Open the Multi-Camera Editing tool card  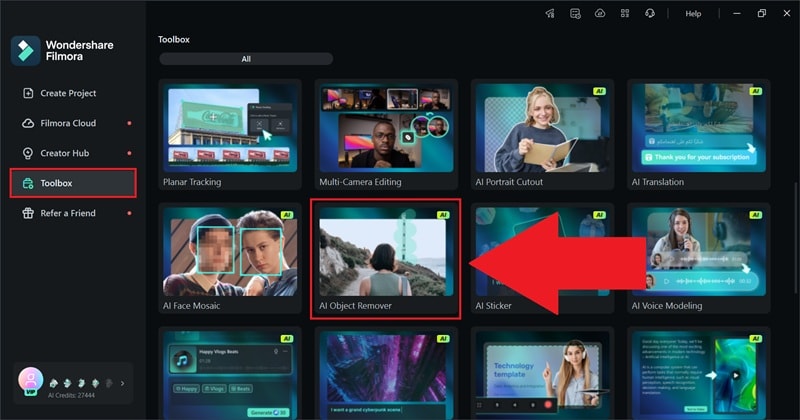386,135
